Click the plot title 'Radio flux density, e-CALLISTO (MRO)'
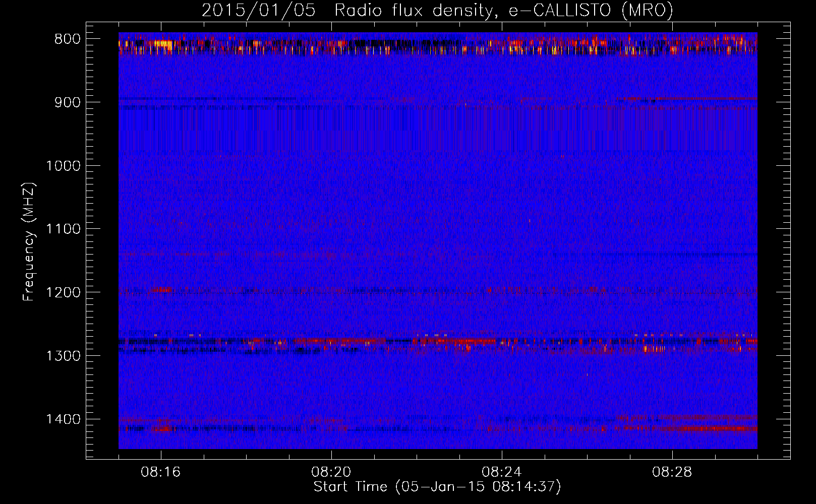816x504 pixels. 504,11
